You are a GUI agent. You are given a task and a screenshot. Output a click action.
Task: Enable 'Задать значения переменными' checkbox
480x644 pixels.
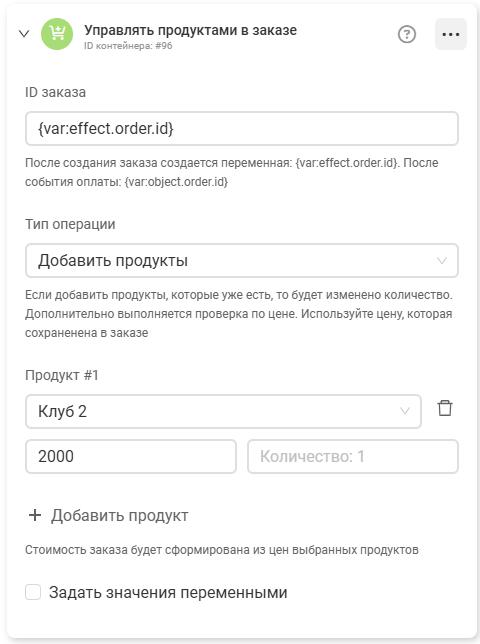coord(33,592)
